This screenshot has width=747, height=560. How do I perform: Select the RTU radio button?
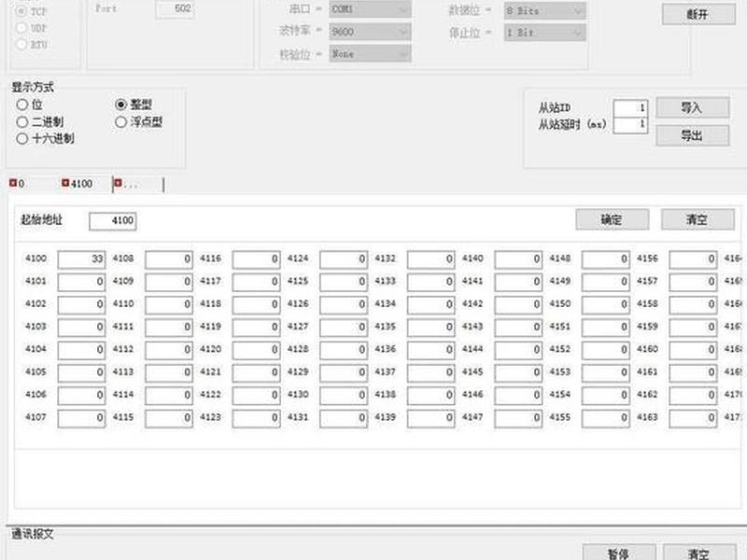[x=21, y=44]
